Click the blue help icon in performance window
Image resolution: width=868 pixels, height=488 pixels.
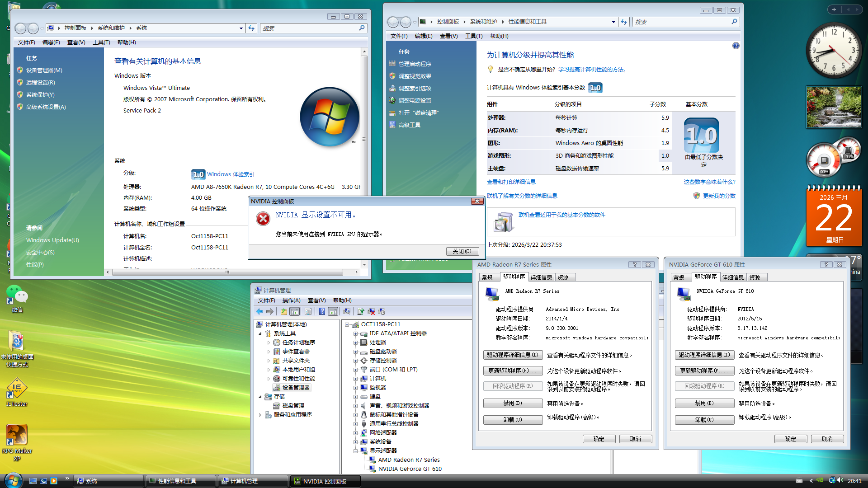tap(736, 46)
